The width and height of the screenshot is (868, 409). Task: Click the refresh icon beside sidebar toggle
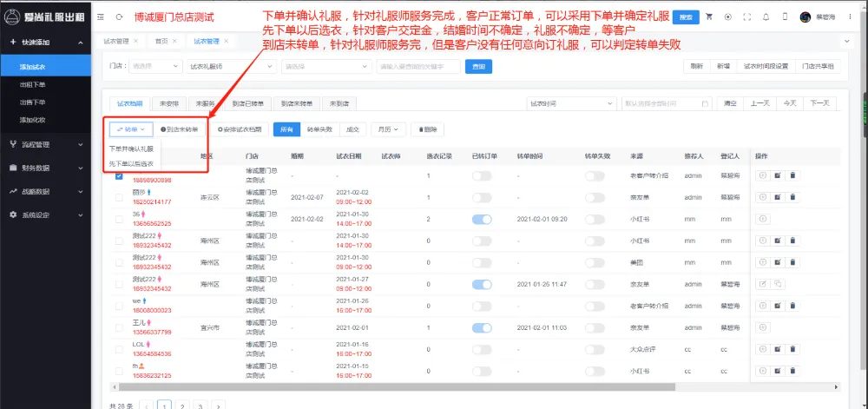[x=119, y=17]
